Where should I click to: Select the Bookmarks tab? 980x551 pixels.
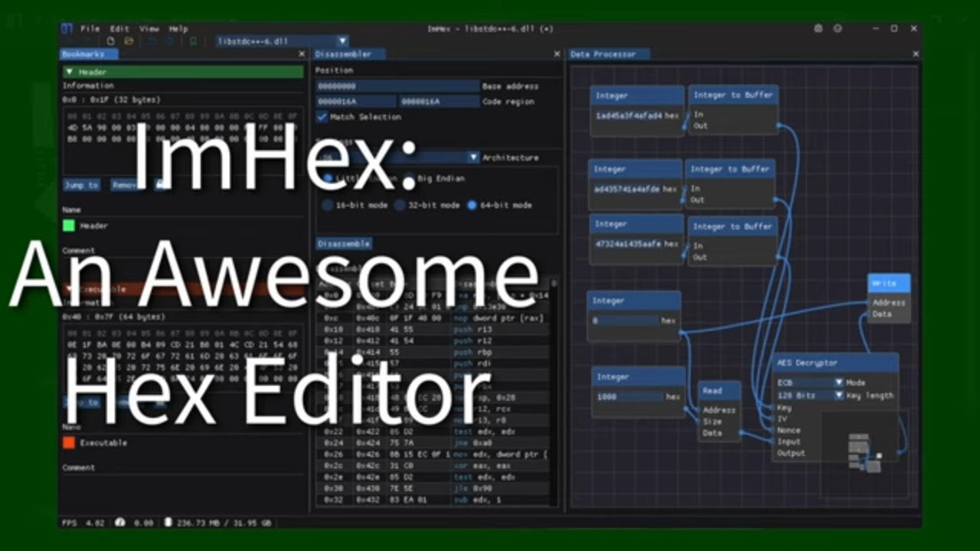tap(88, 54)
